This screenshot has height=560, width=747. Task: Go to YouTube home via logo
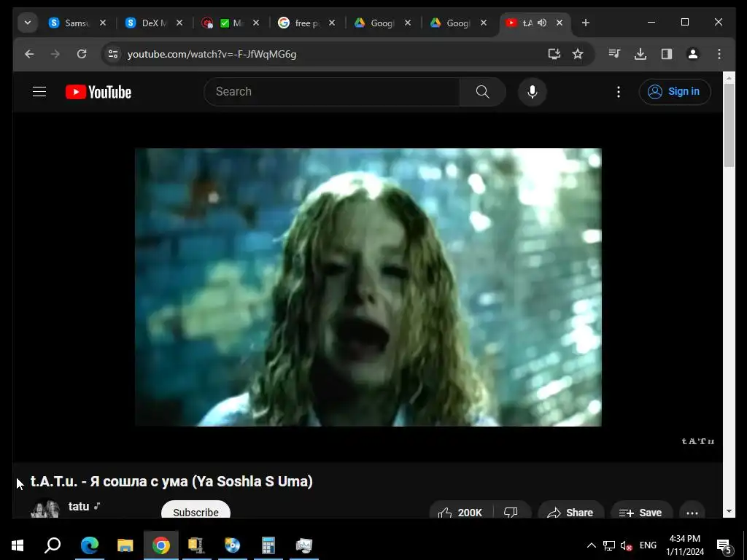coord(98,92)
